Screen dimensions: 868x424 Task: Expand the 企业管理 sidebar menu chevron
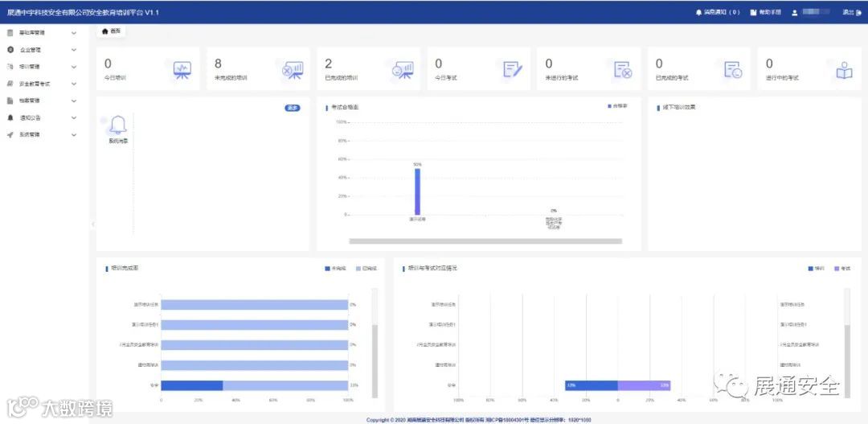[74, 50]
